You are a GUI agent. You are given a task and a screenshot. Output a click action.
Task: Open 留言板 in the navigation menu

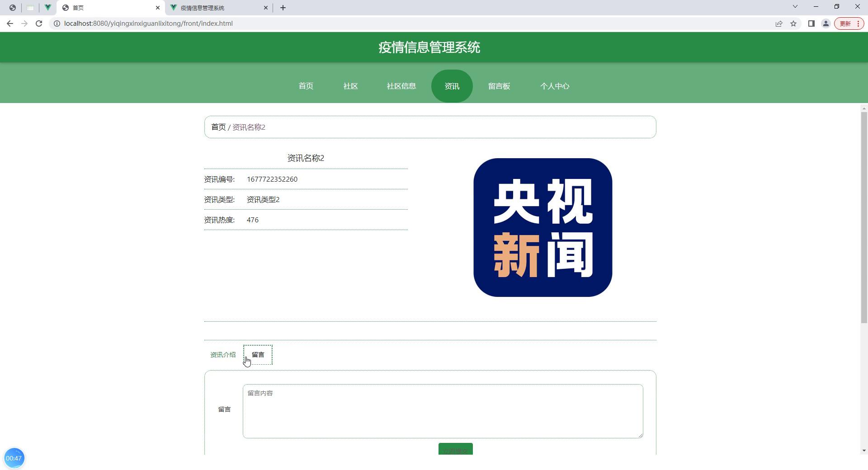(x=499, y=86)
